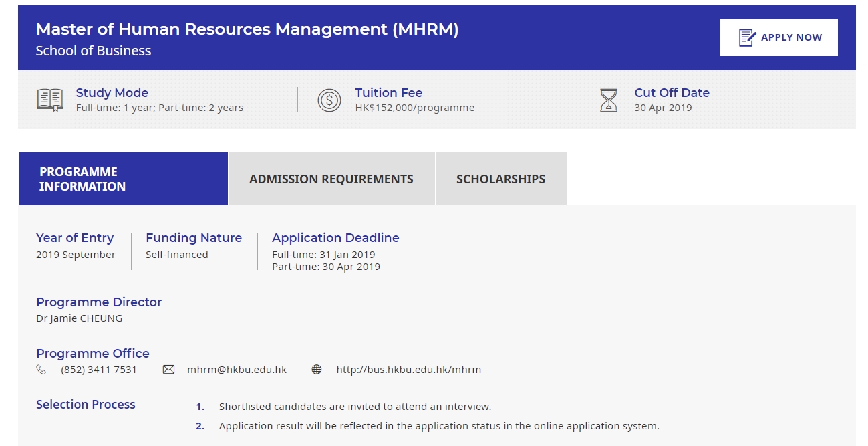Click the Application Deadline heading
The image size is (868, 446).
(x=335, y=238)
